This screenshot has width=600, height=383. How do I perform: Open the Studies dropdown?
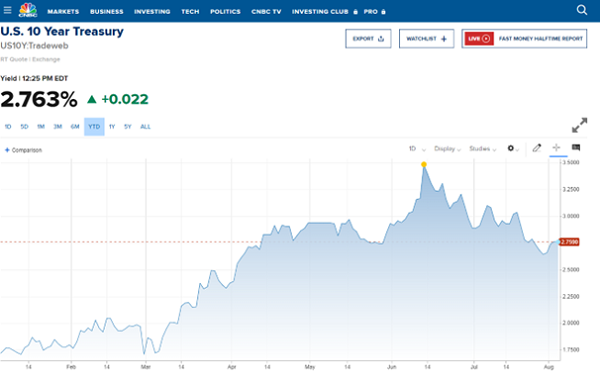tap(483, 149)
